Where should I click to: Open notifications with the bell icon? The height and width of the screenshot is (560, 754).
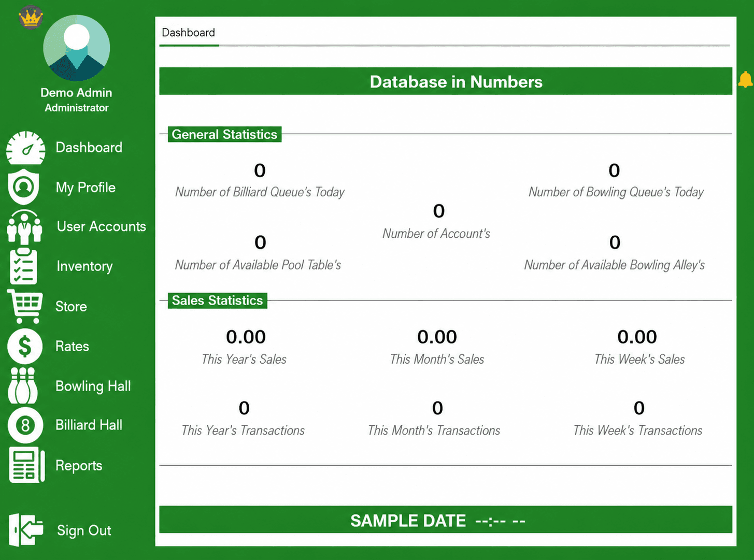tap(745, 79)
